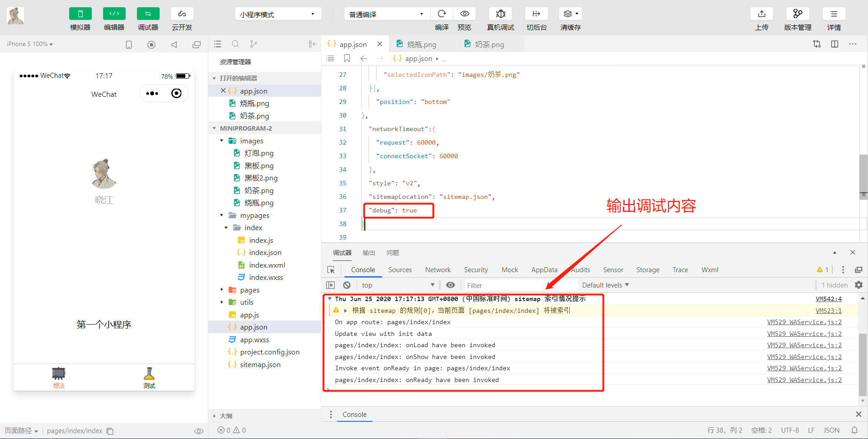The image size is (868, 439).
Task: Click the split editor icon
Action: tap(835, 44)
